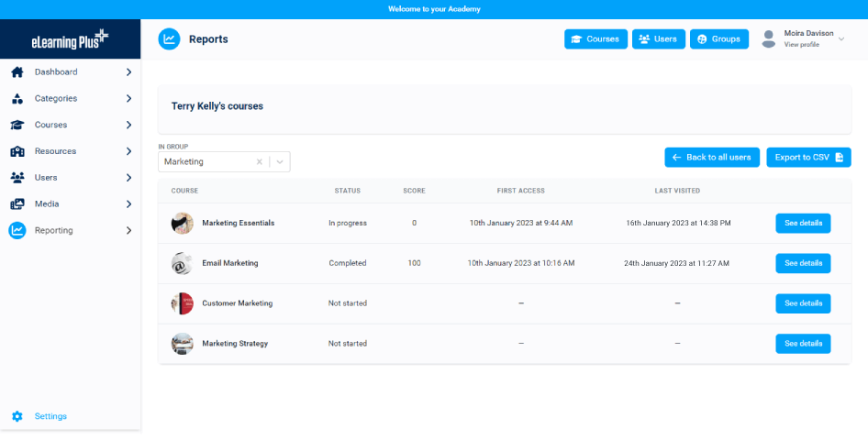Expand the Reporting submenu chevron

coord(128,230)
